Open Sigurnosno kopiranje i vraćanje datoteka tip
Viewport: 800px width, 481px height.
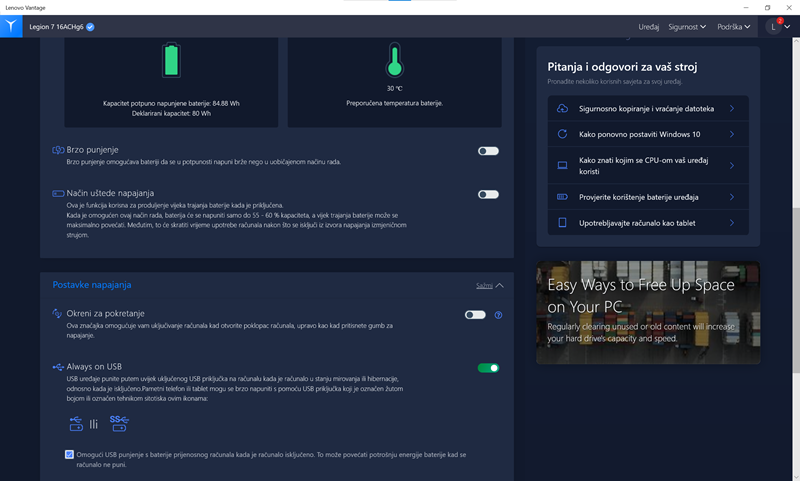click(x=647, y=108)
